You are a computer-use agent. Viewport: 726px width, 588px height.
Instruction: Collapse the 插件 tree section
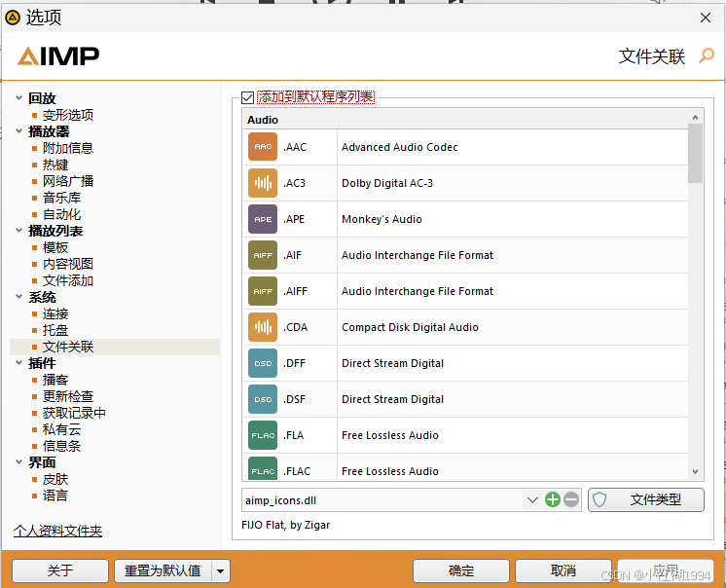coord(19,362)
